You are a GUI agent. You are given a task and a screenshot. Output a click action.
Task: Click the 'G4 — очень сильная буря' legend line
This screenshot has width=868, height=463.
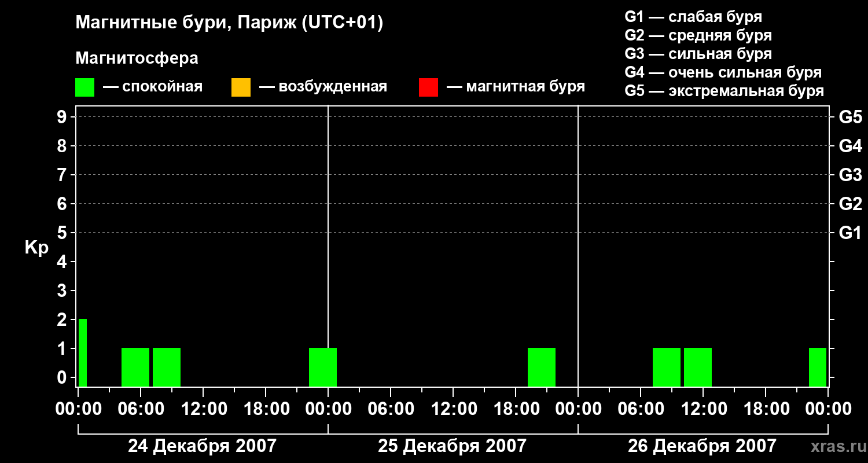click(723, 72)
